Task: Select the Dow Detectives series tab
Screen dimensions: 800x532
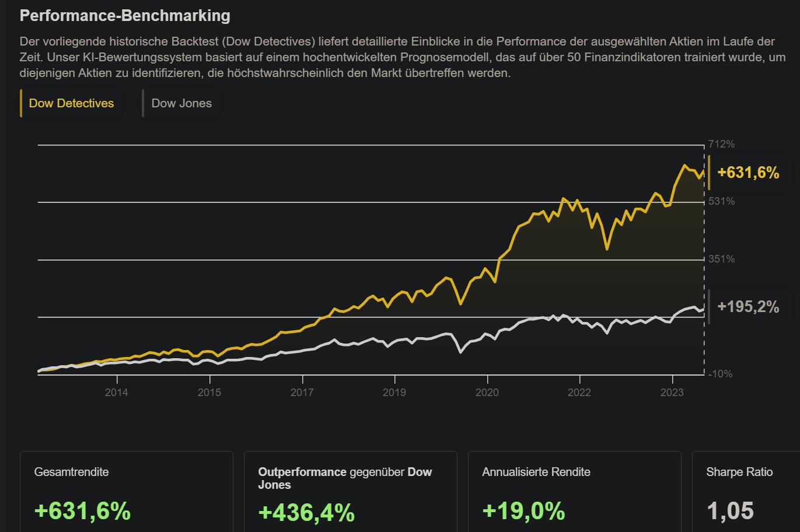Action: click(x=71, y=103)
